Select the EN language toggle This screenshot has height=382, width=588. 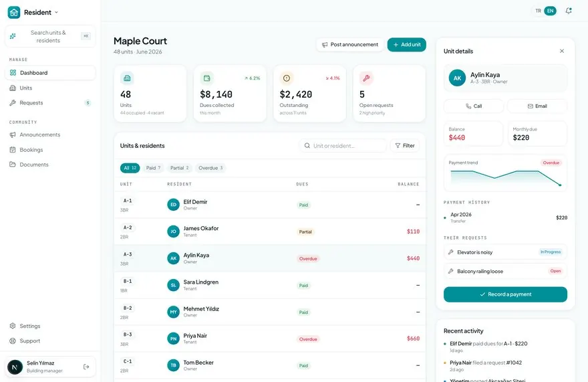[550, 11]
